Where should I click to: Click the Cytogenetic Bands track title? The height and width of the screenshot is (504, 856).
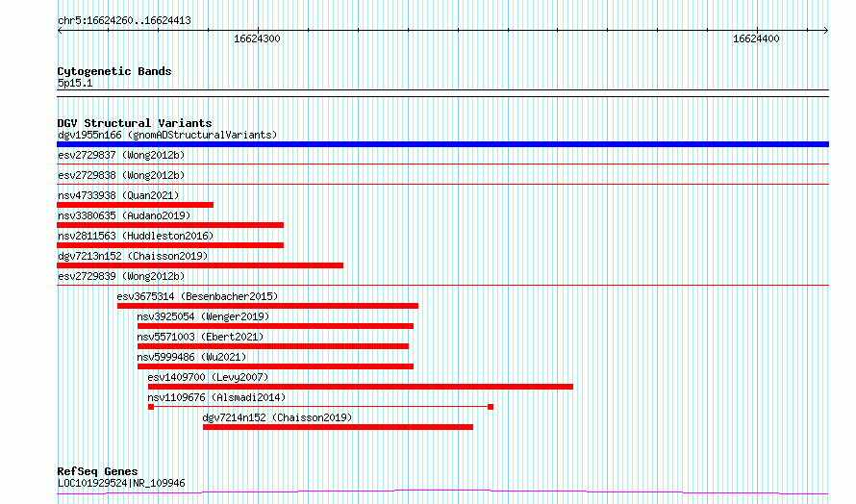click(114, 71)
